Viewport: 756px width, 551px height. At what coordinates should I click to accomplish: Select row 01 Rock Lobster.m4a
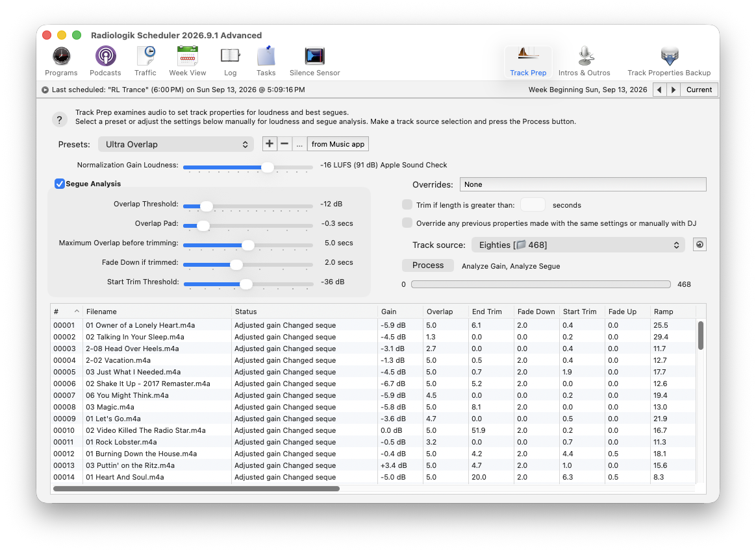373,442
